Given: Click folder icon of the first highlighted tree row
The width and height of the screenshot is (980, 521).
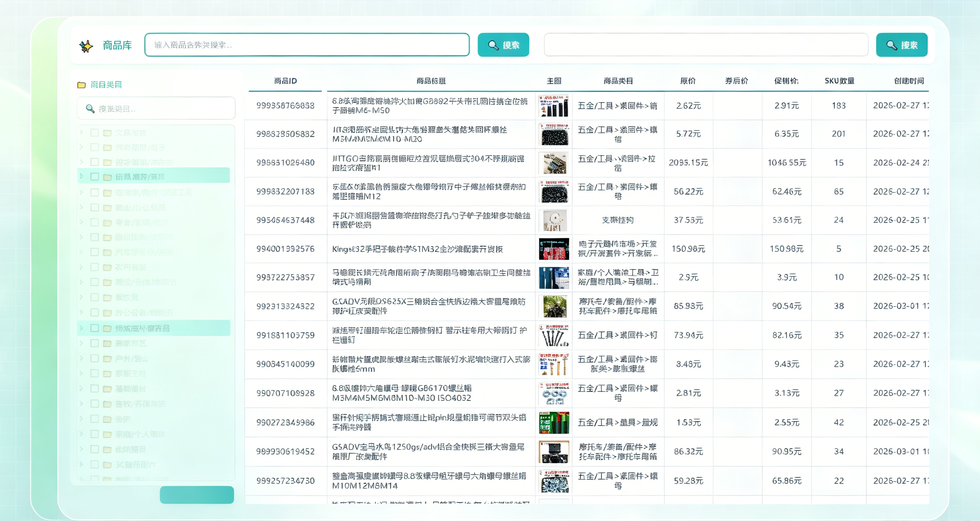Looking at the screenshot, I should tap(108, 177).
